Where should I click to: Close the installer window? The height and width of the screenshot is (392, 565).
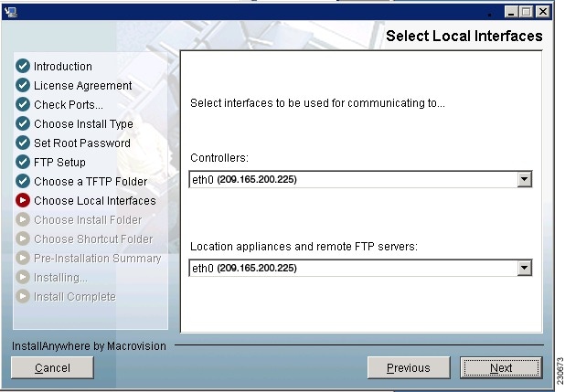[x=544, y=11]
